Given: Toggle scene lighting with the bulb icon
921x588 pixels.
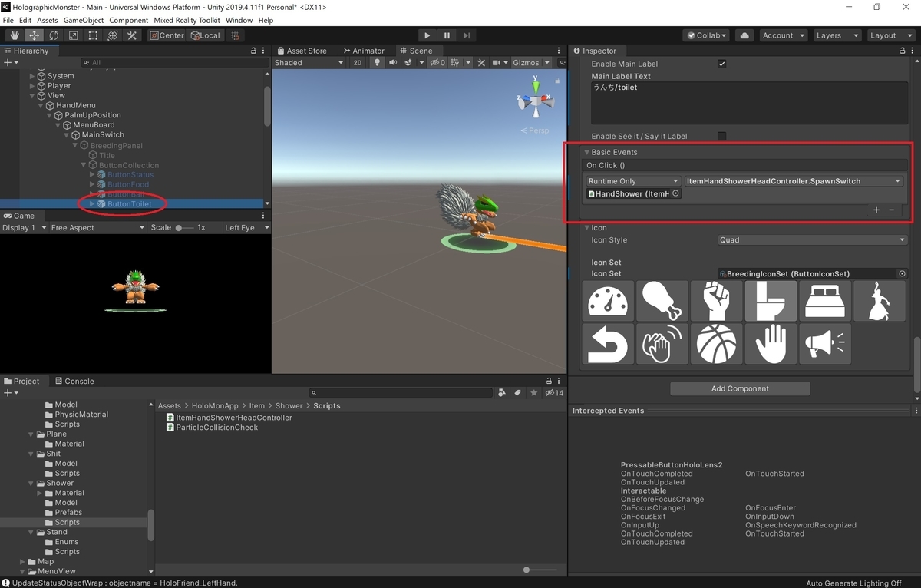Looking at the screenshot, I should (377, 63).
